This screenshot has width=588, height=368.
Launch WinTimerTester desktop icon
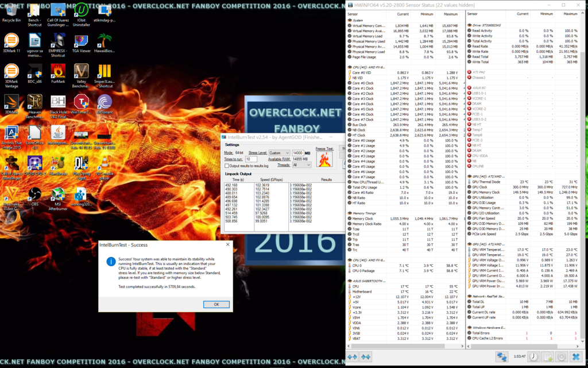click(82, 105)
